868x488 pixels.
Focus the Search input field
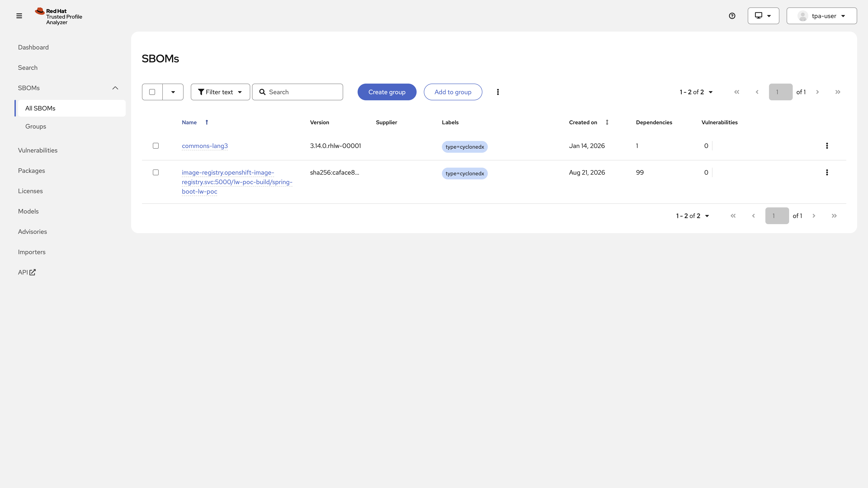pyautogui.click(x=297, y=92)
